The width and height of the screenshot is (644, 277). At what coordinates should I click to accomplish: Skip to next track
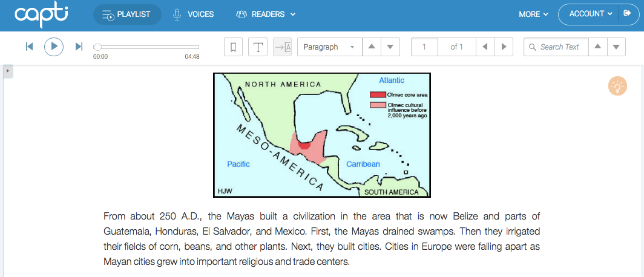point(79,47)
